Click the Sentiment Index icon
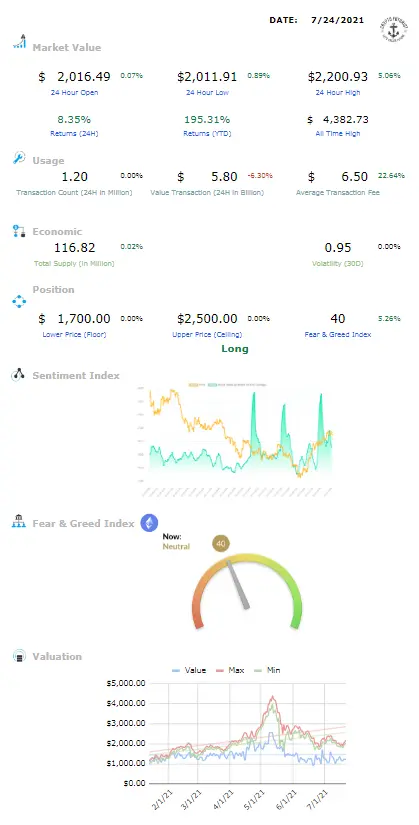 point(18,375)
